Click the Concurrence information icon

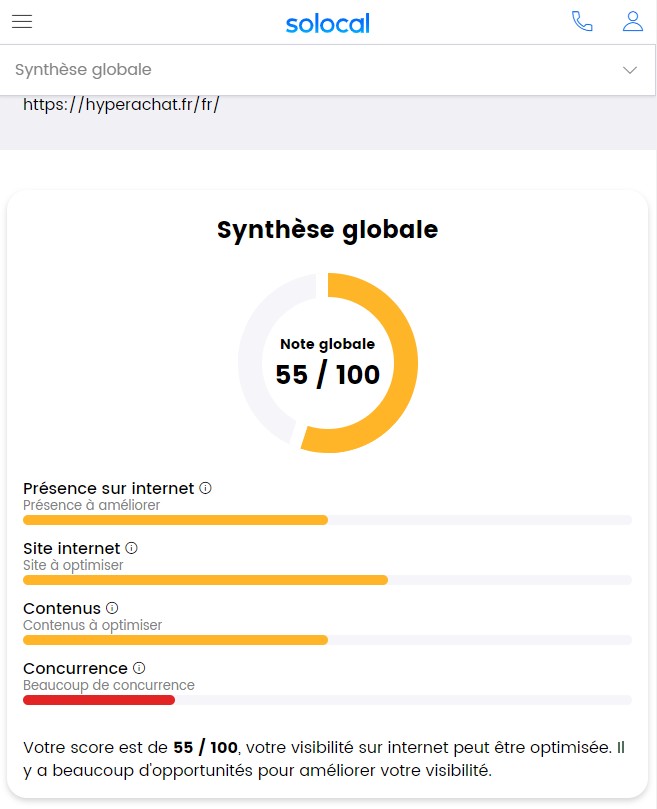click(138, 667)
